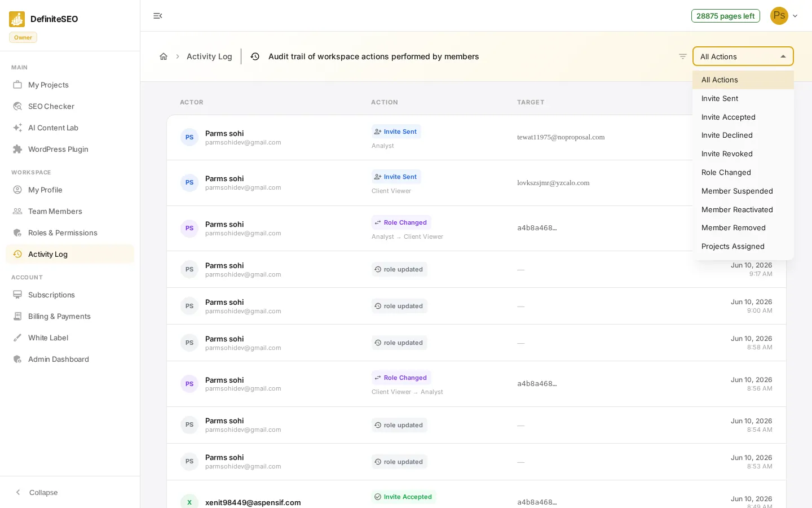Select Member Reactivated filter option
The image size is (812, 508).
tap(743, 209)
